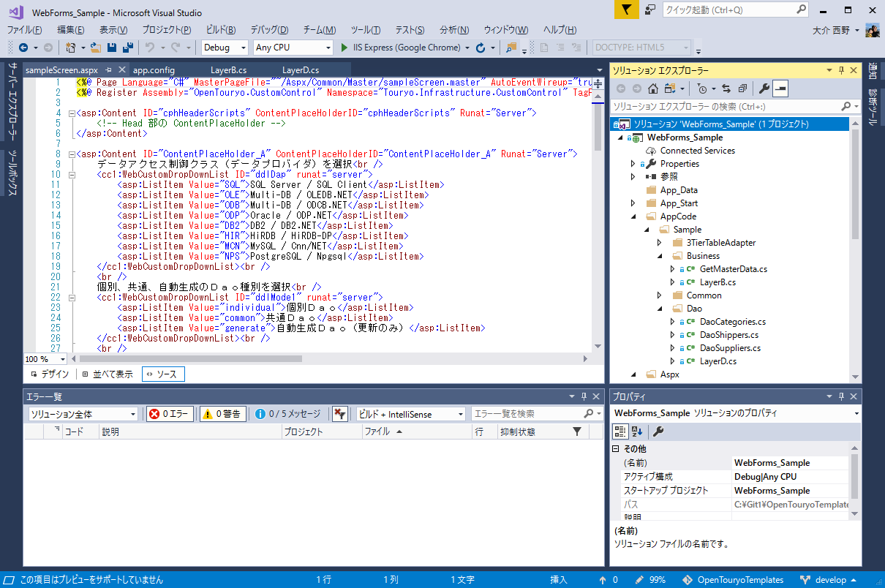Viewport: 885px width, 588px height.
Task: Toggle Preview Selected Items in Solution Explorer
Action: [780, 88]
